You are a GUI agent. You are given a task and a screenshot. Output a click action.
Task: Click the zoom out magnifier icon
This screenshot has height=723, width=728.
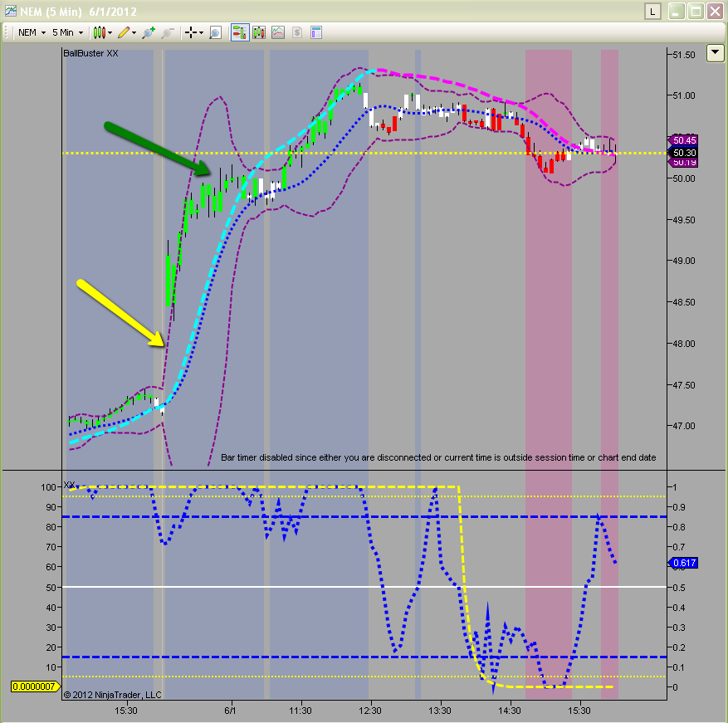168,32
